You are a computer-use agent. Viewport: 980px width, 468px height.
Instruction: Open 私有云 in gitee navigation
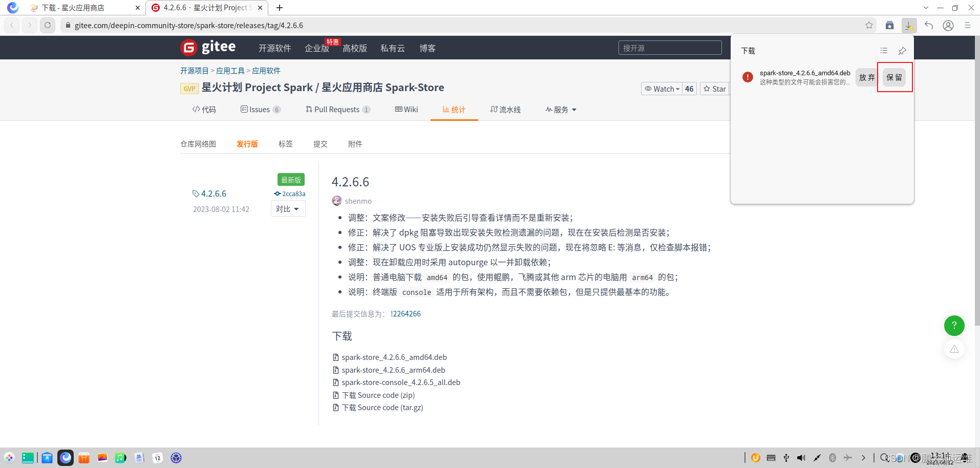393,48
